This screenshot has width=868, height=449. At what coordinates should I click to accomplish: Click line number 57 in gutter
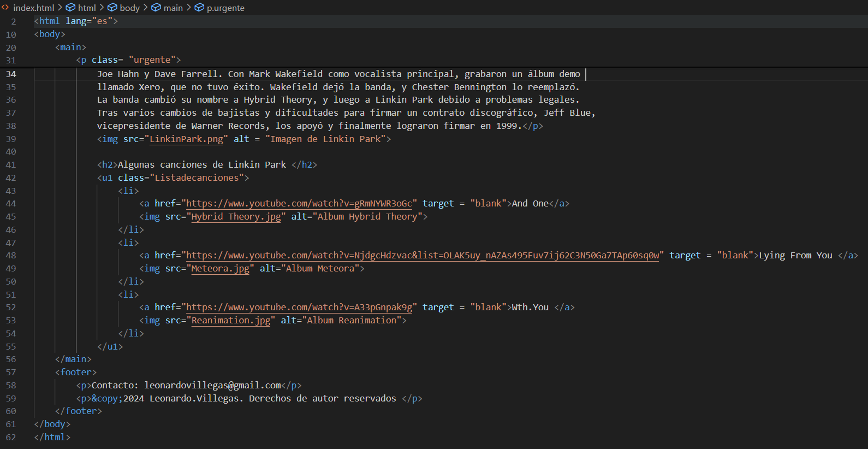pyautogui.click(x=11, y=373)
